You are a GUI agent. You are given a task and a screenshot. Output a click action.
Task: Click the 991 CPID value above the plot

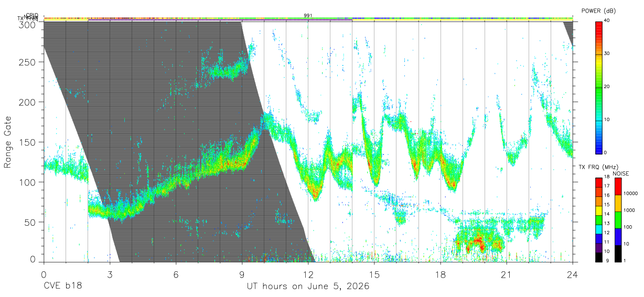tap(308, 16)
